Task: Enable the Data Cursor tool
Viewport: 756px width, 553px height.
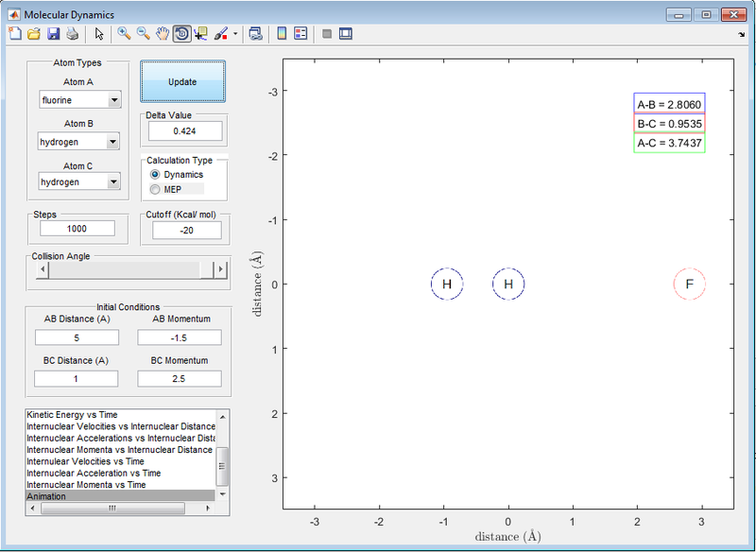Action: 200,34
